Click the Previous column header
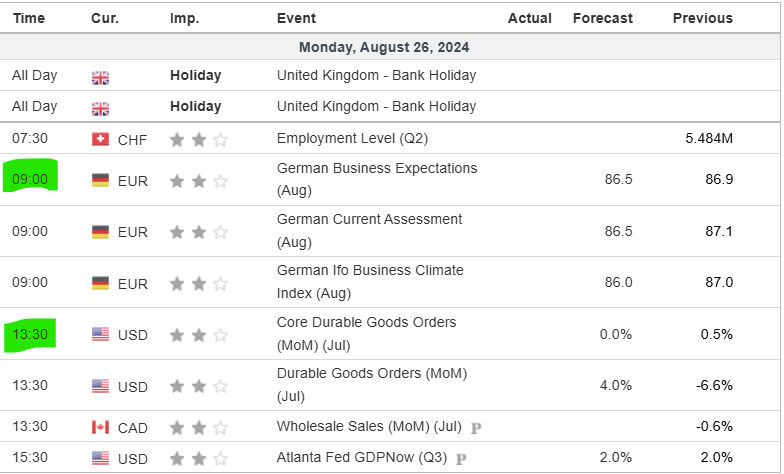The image size is (784, 474). [x=702, y=18]
